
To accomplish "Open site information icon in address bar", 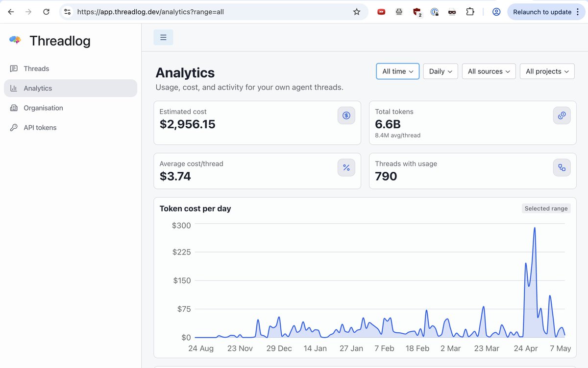I will coord(68,12).
